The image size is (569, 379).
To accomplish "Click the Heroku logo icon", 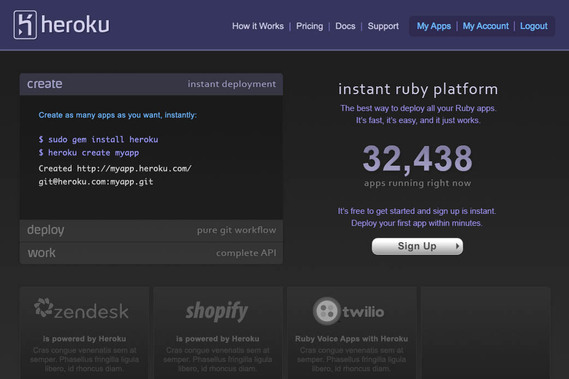I will tap(25, 25).
